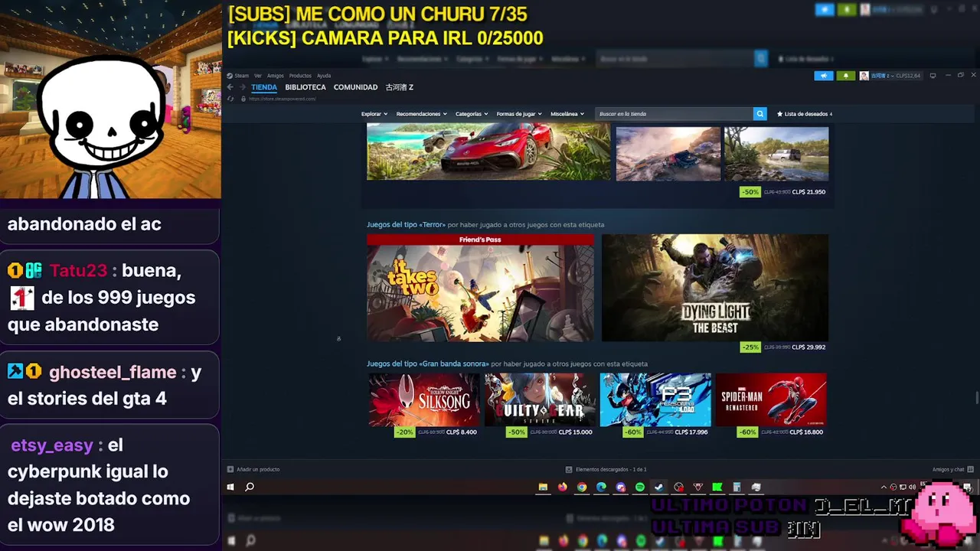Go back with Steam back arrow

(x=230, y=87)
